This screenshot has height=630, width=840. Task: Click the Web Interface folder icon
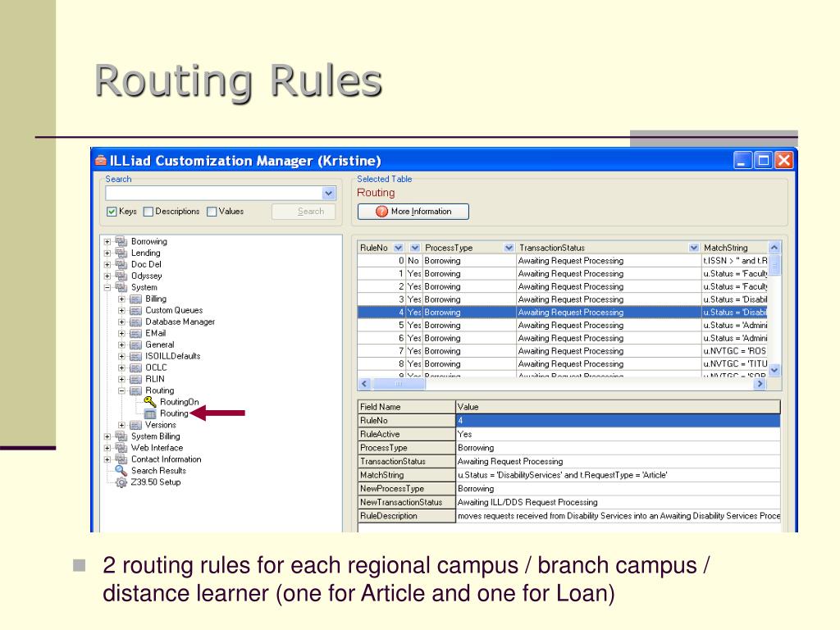coord(121,448)
